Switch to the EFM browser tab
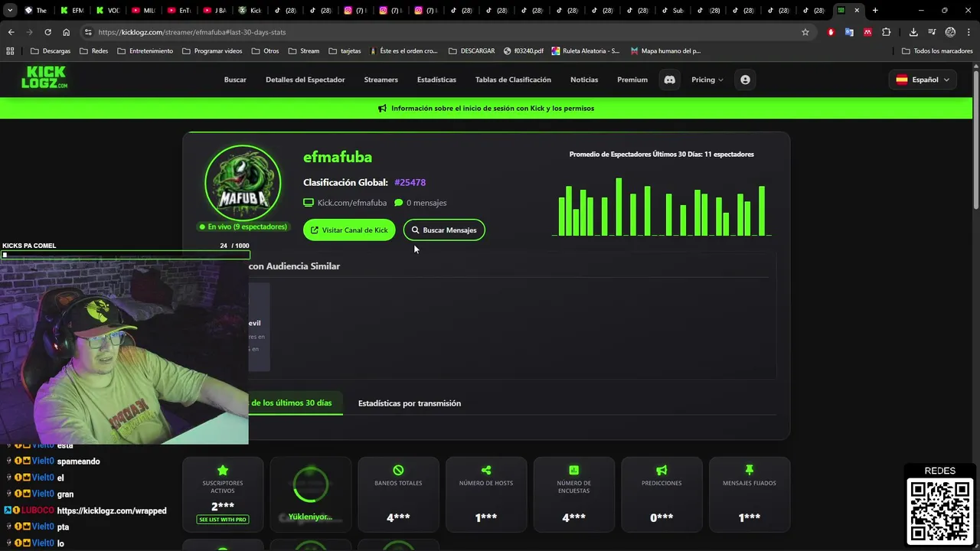Screen dimensions: 980x551 [72, 11]
